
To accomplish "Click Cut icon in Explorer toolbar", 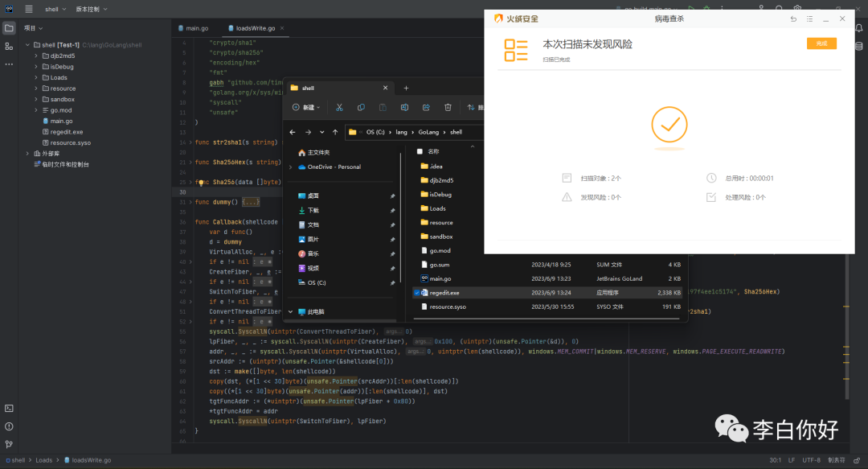I will click(339, 108).
